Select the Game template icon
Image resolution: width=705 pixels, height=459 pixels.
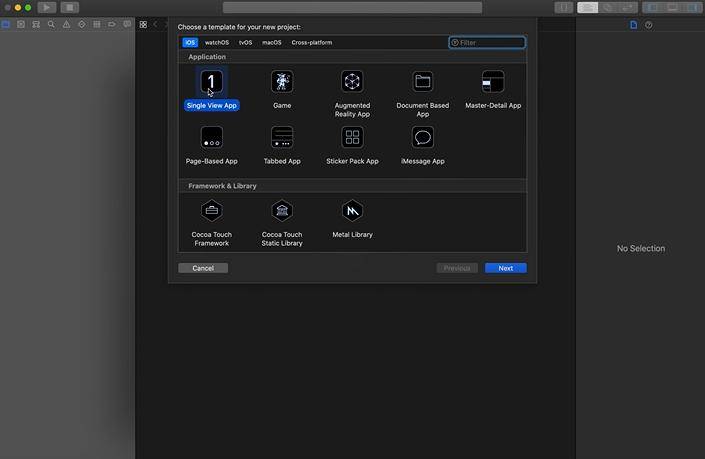(282, 82)
